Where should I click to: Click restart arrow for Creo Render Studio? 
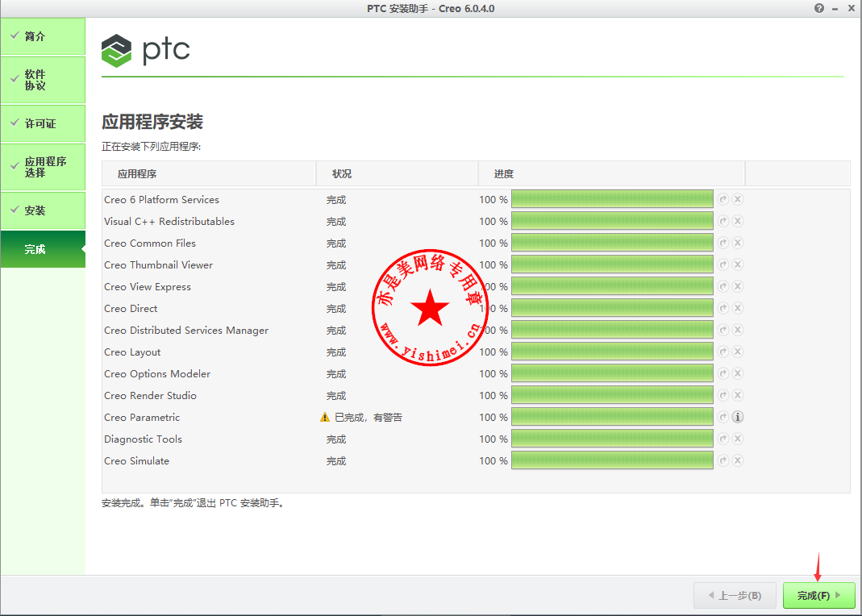(x=723, y=395)
